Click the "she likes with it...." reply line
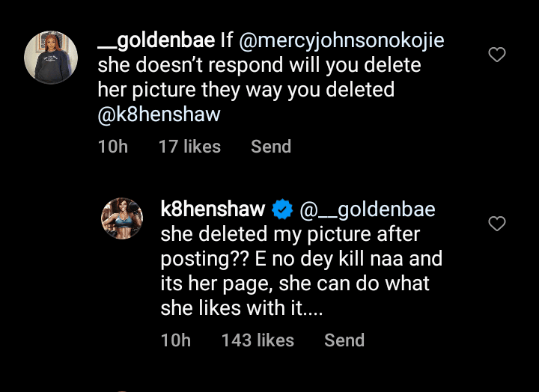 click(241, 308)
